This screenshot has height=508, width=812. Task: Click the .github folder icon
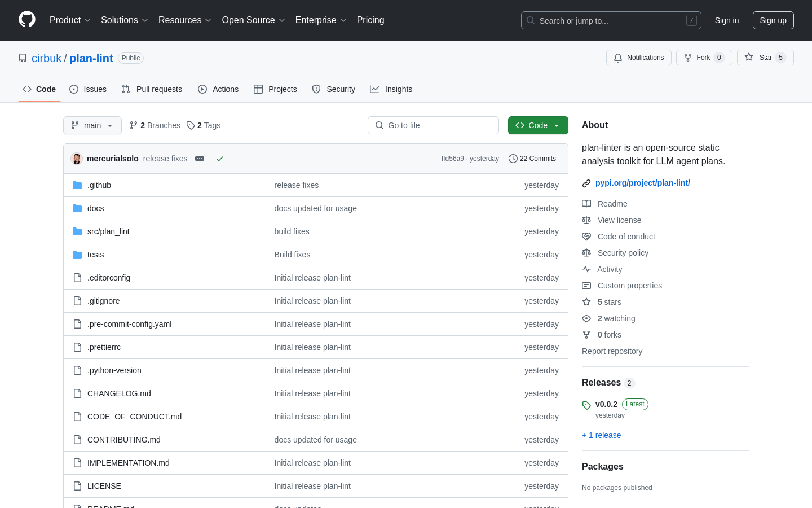pyautogui.click(x=77, y=185)
